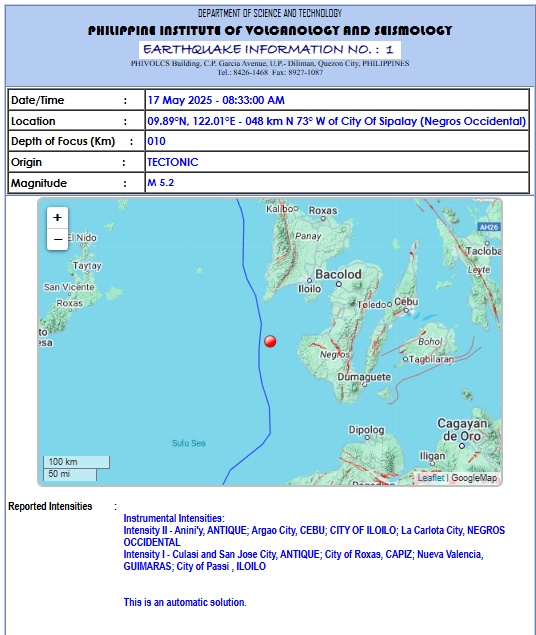The image size is (536, 635).
Task: Click the Bohol island label
Action: coord(430,342)
